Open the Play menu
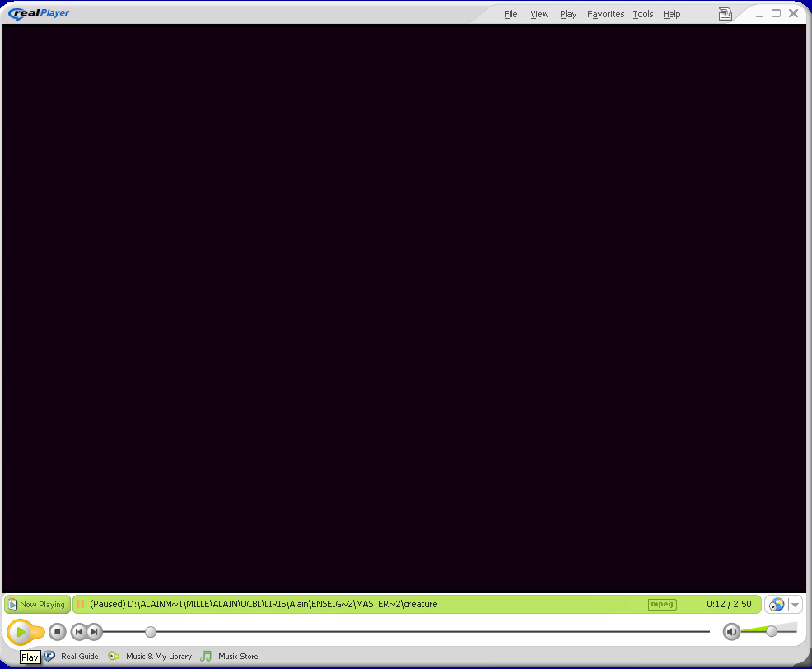 [x=568, y=14]
